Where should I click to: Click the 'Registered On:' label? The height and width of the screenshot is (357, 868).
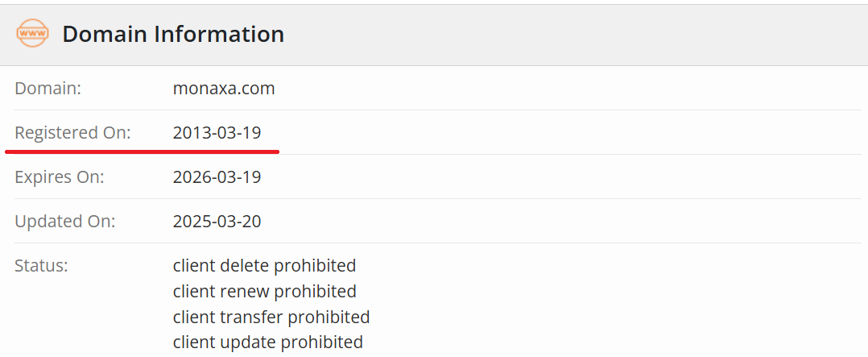tap(72, 133)
